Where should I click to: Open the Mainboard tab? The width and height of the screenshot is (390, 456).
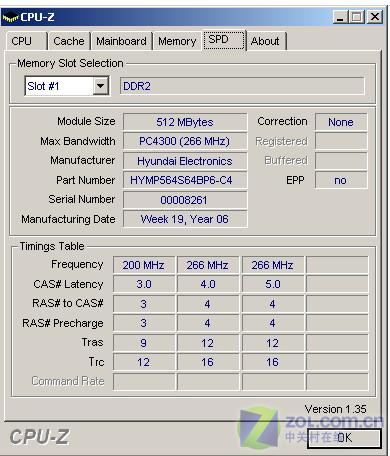pyautogui.click(x=121, y=41)
